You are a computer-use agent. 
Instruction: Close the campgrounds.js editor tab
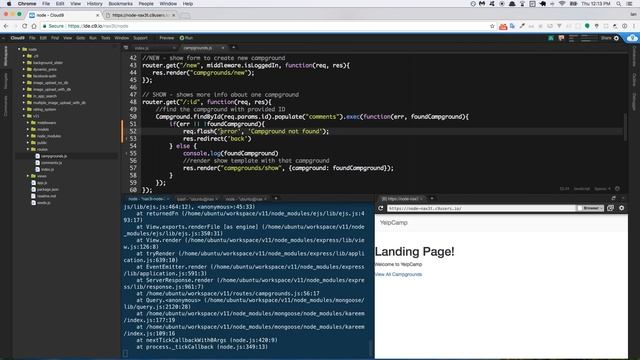223,48
